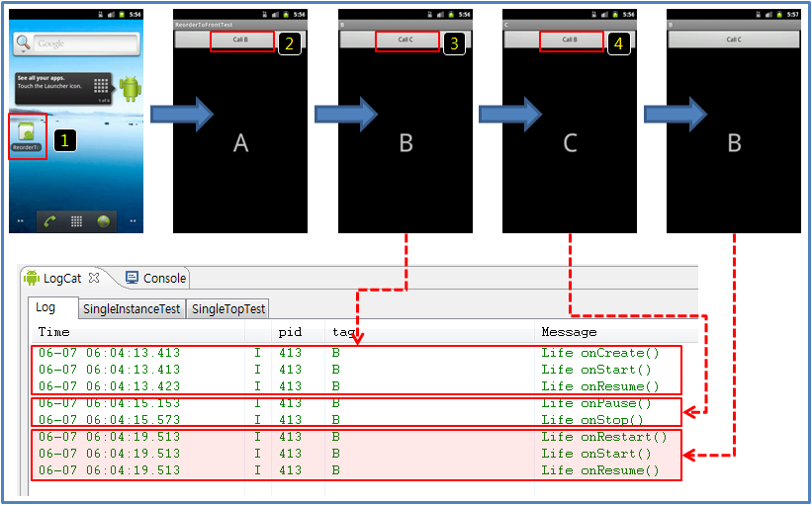This screenshot has width=812, height=505.
Task: Switch to the Console view tab
Action: (x=156, y=278)
